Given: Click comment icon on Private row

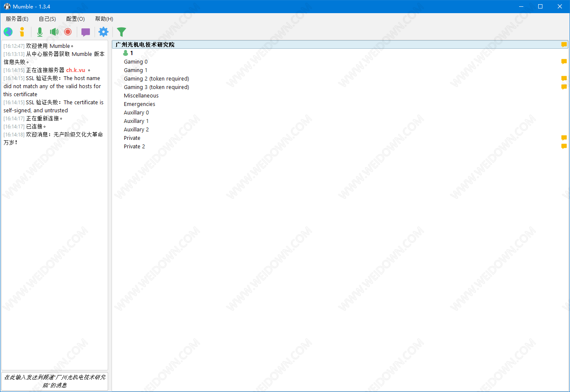Looking at the screenshot, I should [564, 138].
